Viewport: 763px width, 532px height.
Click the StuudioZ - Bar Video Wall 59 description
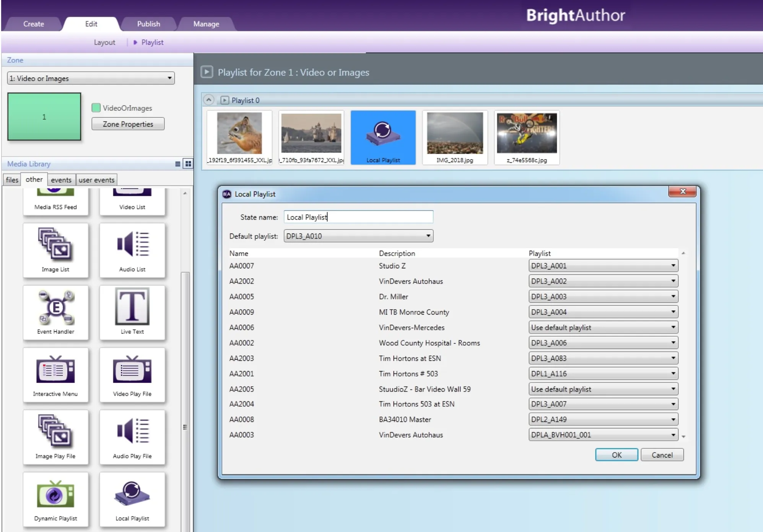425,389
